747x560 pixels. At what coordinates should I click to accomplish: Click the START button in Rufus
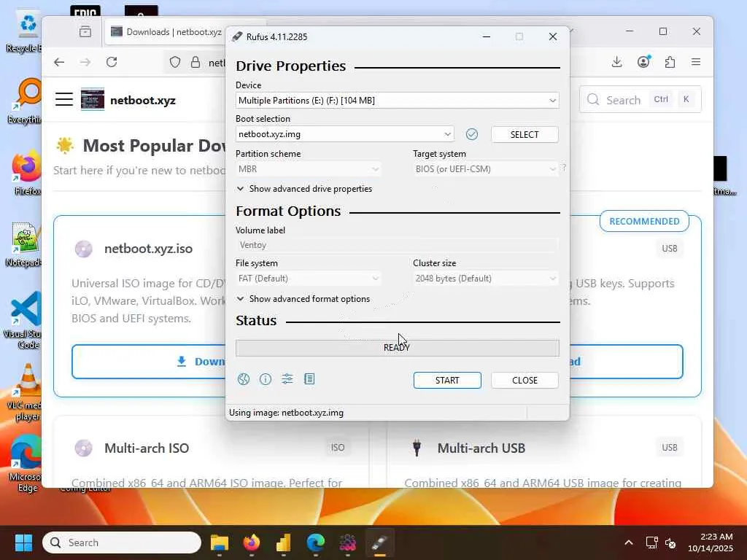pyautogui.click(x=447, y=381)
